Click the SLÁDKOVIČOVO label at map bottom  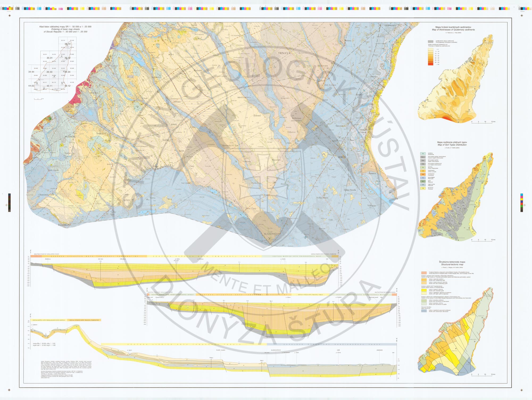pos(272,234)
